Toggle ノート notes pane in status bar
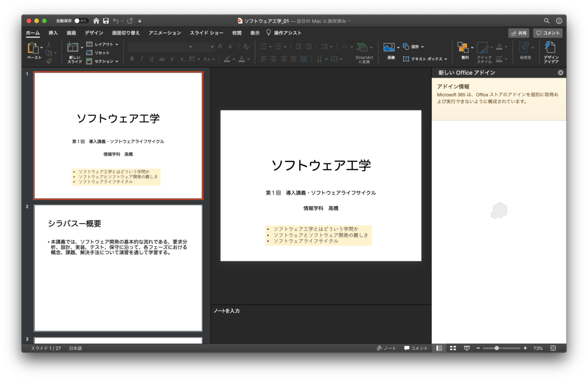The height and width of the screenshot is (381, 588). tap(387, 348)
